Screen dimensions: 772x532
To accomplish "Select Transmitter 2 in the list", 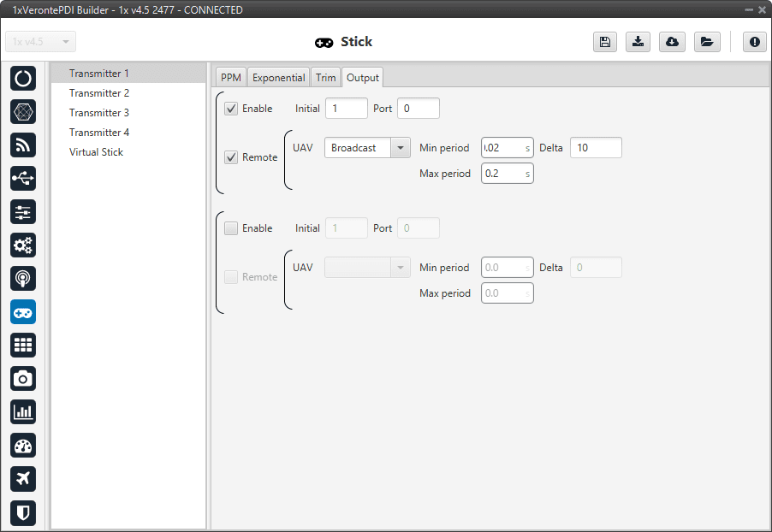I will 128,93.
